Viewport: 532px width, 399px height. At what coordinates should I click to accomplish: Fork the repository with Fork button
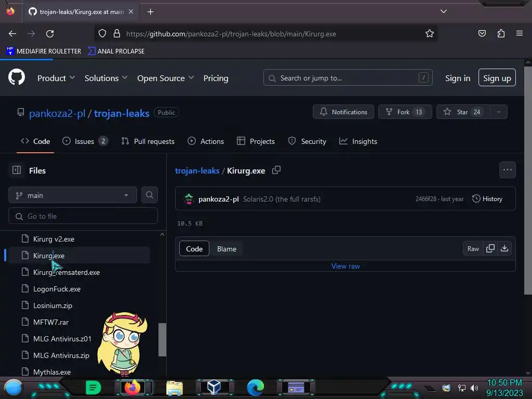[x=405, y=112]
